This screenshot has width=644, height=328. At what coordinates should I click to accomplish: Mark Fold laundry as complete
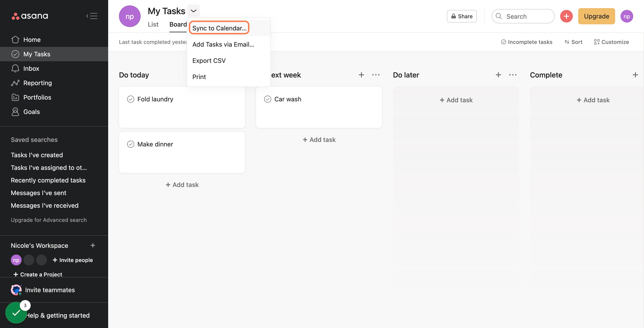pos(130,99)
